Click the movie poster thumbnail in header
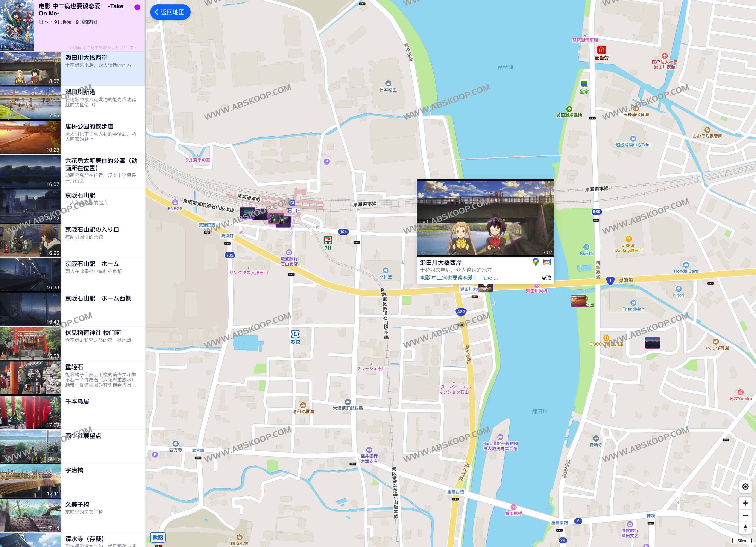The image size is (756, 547). coord(17,25)
